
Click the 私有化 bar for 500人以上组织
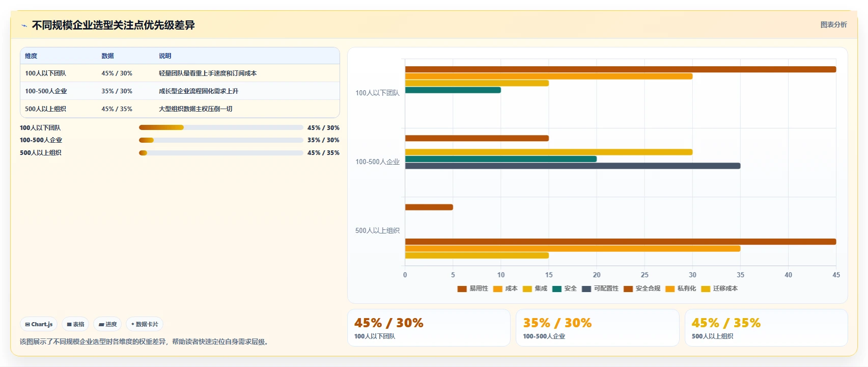573,249
